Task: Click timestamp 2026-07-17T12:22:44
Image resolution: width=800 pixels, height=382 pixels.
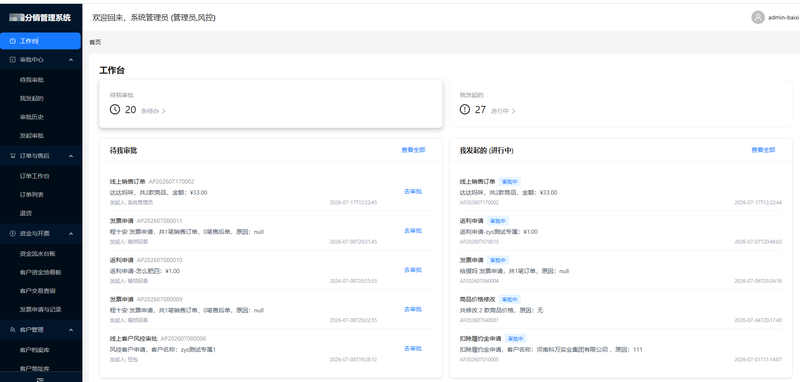Action: [x=758, y=202]
